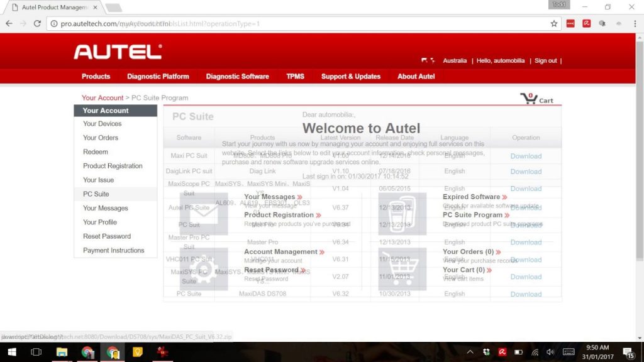Download the MaxiDAS DS708 software
The height and width of the screenshot is (362, 644).
click(526, 293)
